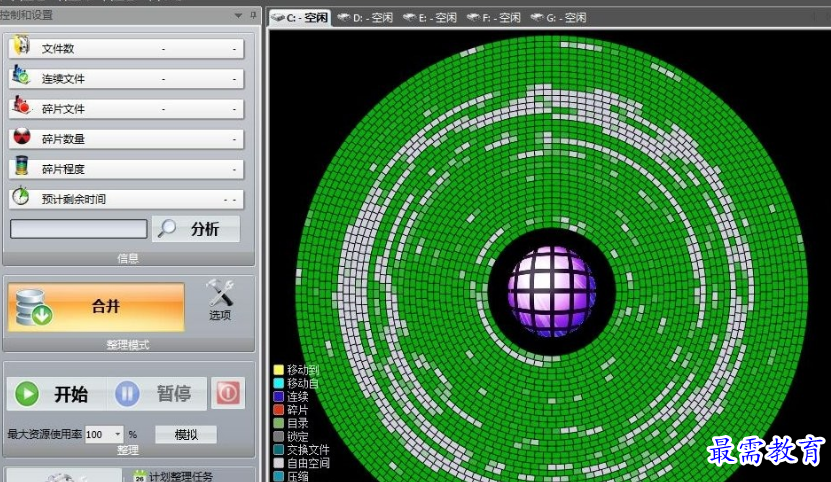Click the 整理模式 section header

click(128, 345)
